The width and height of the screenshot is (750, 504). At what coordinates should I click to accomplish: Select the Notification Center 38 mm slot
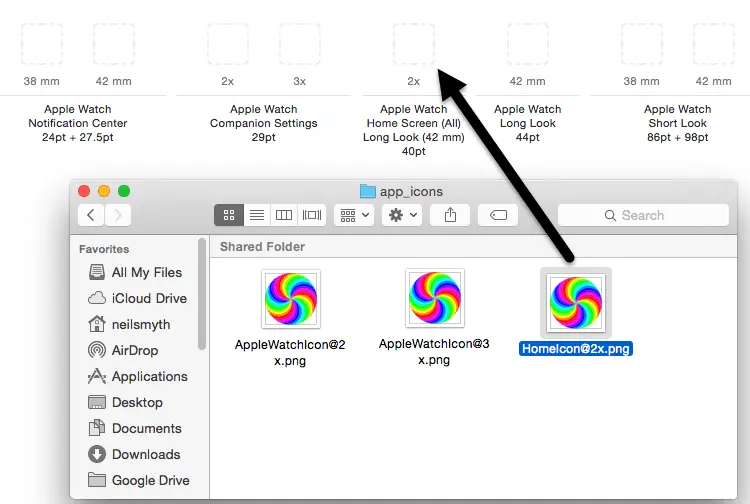[42, 44]
